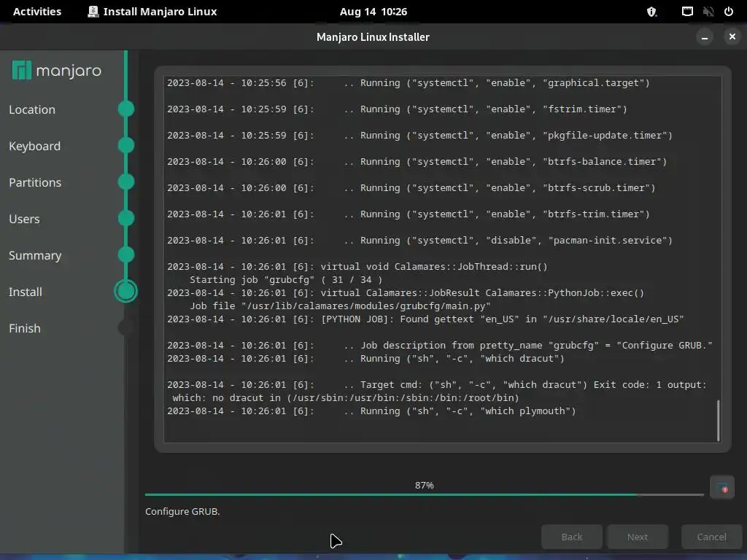Screen dimensions: 747x560
Task: Open the Aug 14 10:26 clock menu
Action: pyautogui.click(x=373, y=12)
